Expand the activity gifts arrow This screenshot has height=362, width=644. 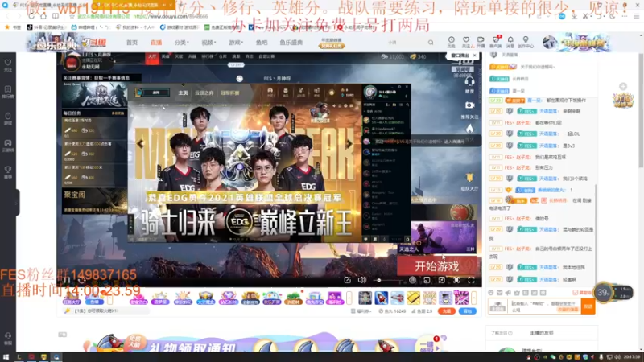click(x=349, y=298)
